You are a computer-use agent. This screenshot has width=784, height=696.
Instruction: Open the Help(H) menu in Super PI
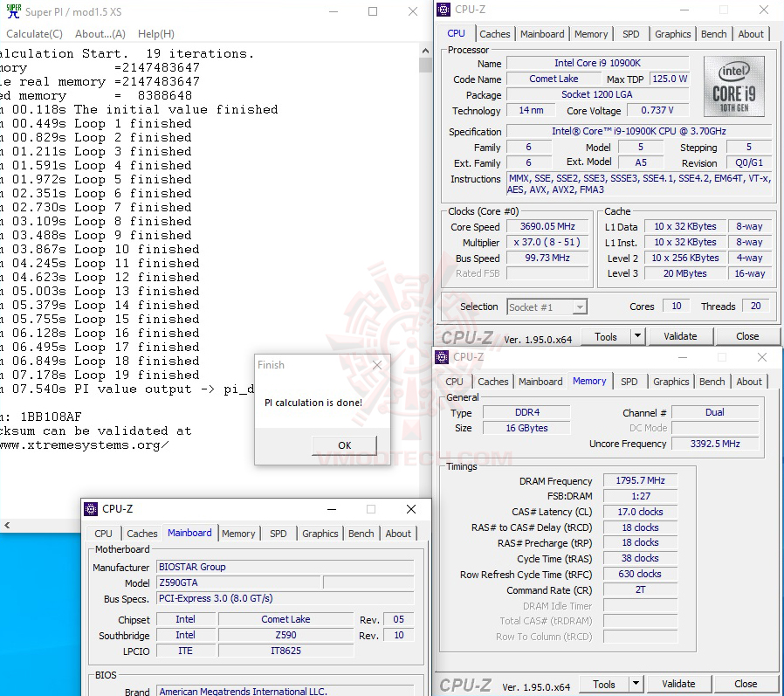pyautogui.click(x=156, y=34)
